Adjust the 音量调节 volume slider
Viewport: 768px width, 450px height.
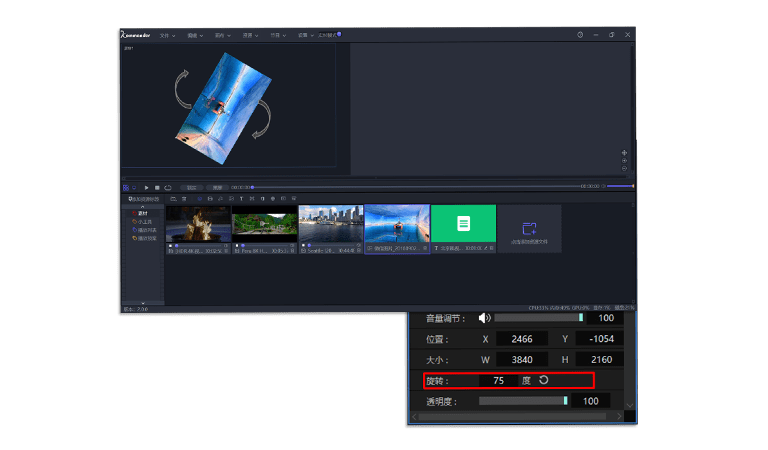[538, 318]
